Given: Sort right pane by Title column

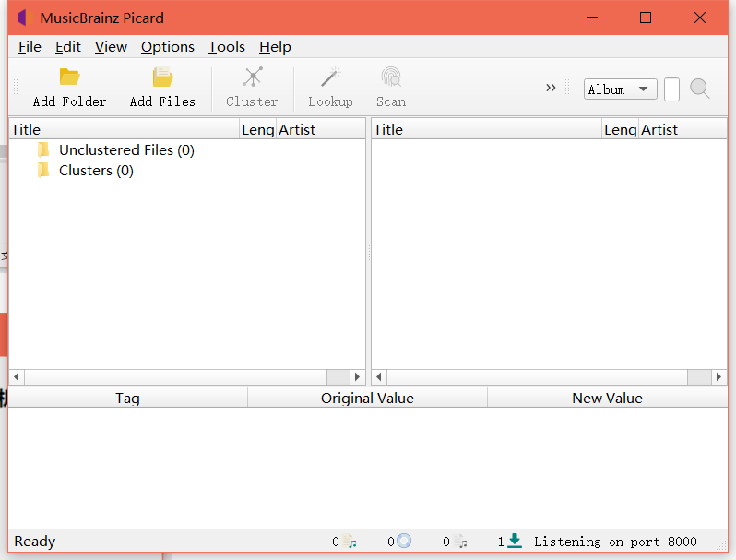Looking at the screenshot, I should tap(487, 129).
